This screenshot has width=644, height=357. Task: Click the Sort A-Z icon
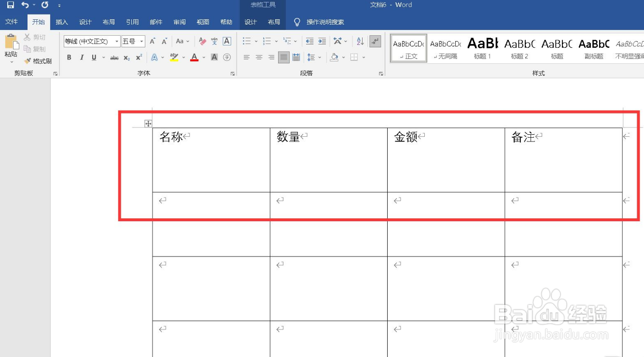(x=360, y=42)
